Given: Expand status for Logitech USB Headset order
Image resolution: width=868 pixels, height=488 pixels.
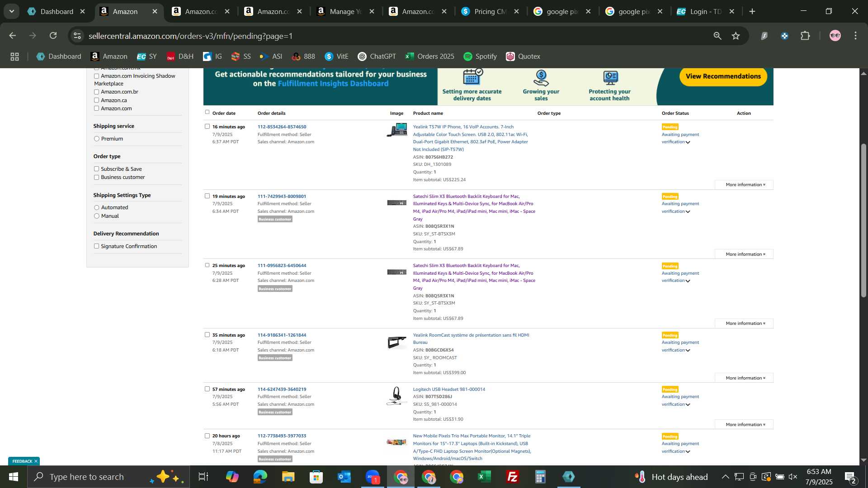Looking at the screenshot, I should tap(688, 405).
